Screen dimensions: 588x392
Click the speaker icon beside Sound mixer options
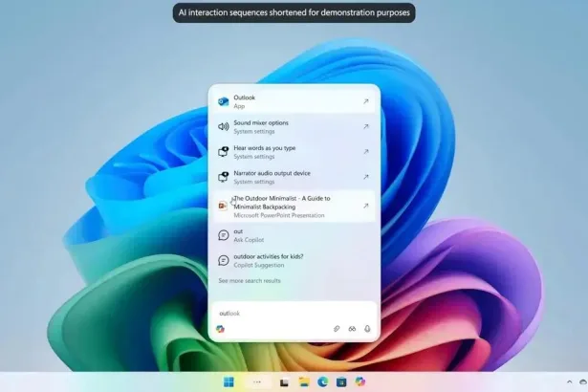[x=223, y=126]
